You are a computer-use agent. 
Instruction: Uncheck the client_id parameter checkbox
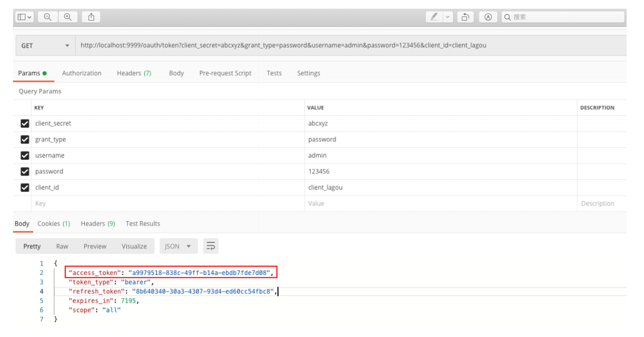pyautogui.click(x=24, y=187)
